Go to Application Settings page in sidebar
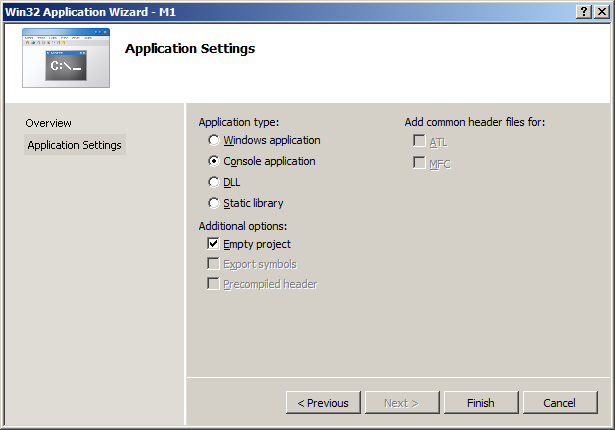This screenshot has width=615, height=430. [75, 145]
